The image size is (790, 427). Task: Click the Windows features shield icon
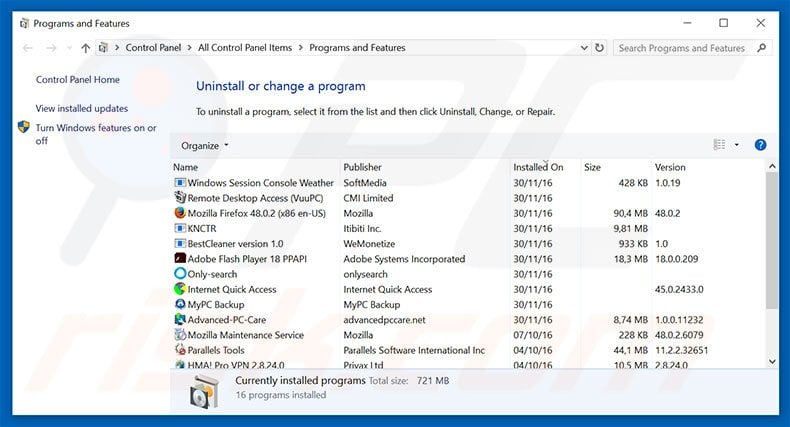coord(24,127)
